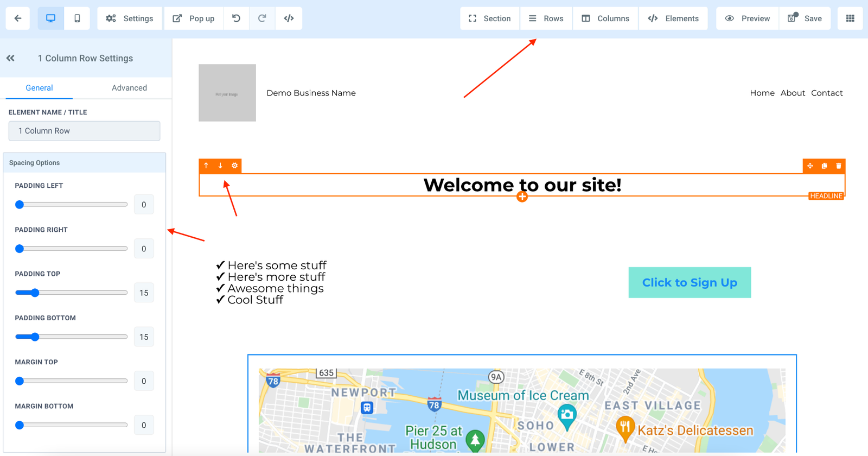Click the Save button
Image resolution: width=868 pixels, height=456 pixels.
pyautogui.click(x=805, y=18)
